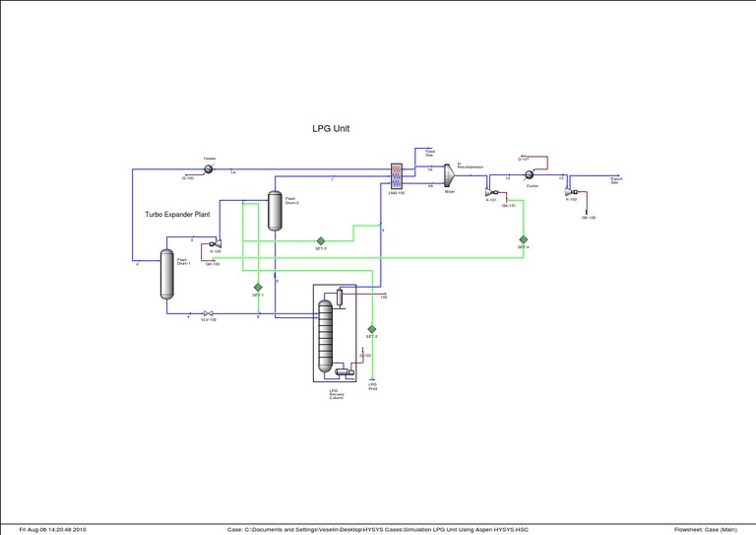
Task: Select the SET-3 diamond icon
Action: [321, 240]
